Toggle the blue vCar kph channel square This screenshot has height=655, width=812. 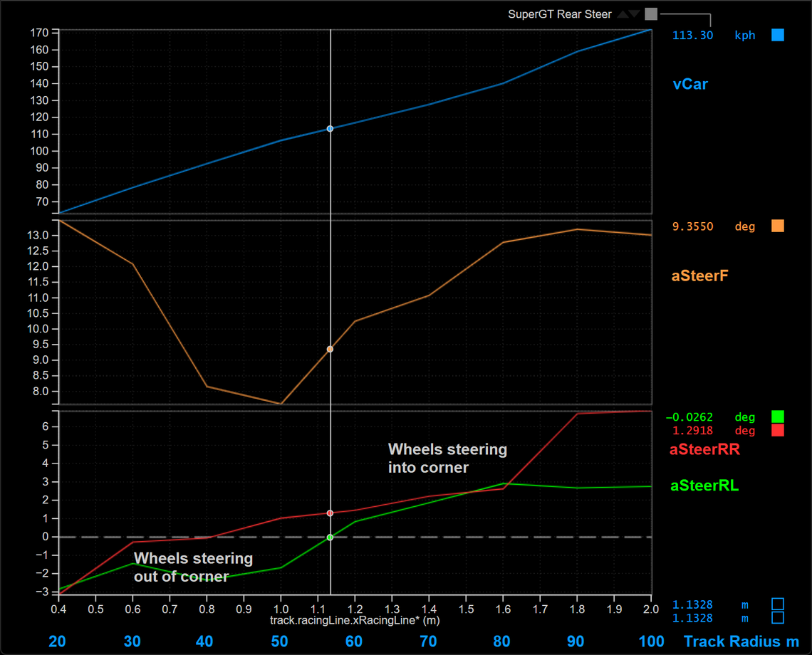[x=778, y=35]
